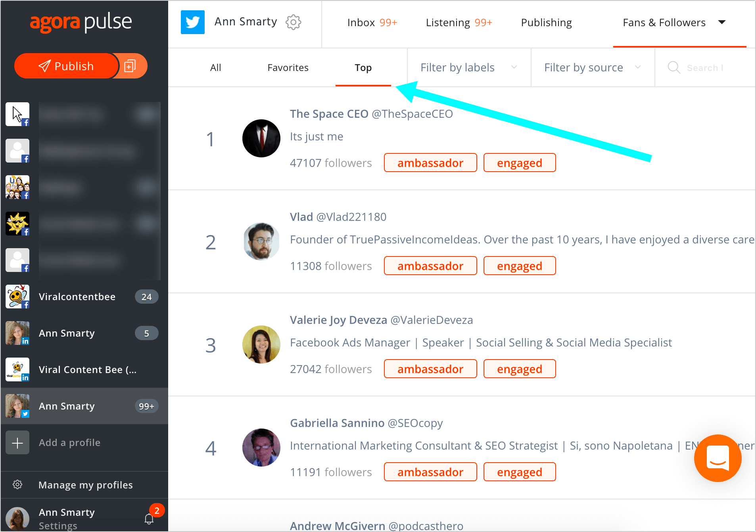Open The Space CEO profile name

329,114
